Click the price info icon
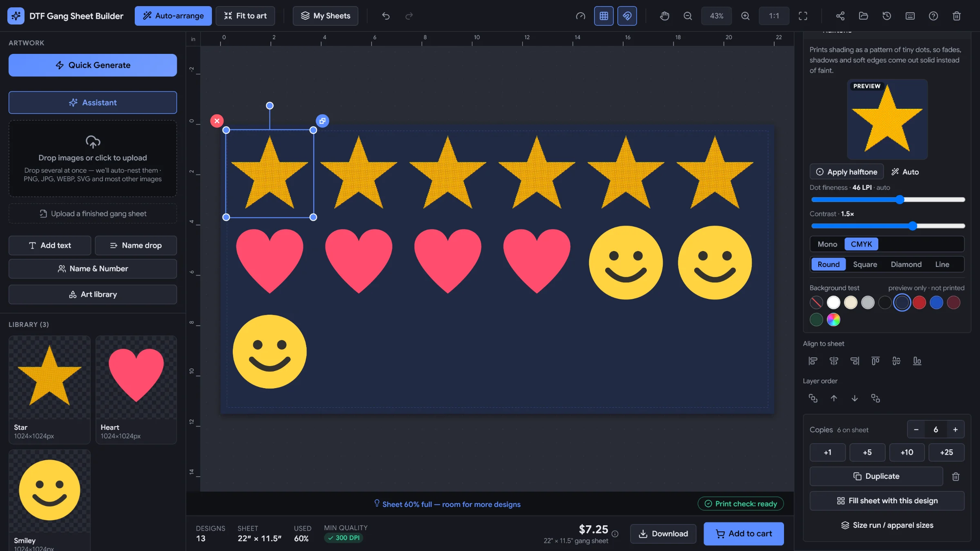The width and height of the screenshot is (980, 551). pos(615,534)
